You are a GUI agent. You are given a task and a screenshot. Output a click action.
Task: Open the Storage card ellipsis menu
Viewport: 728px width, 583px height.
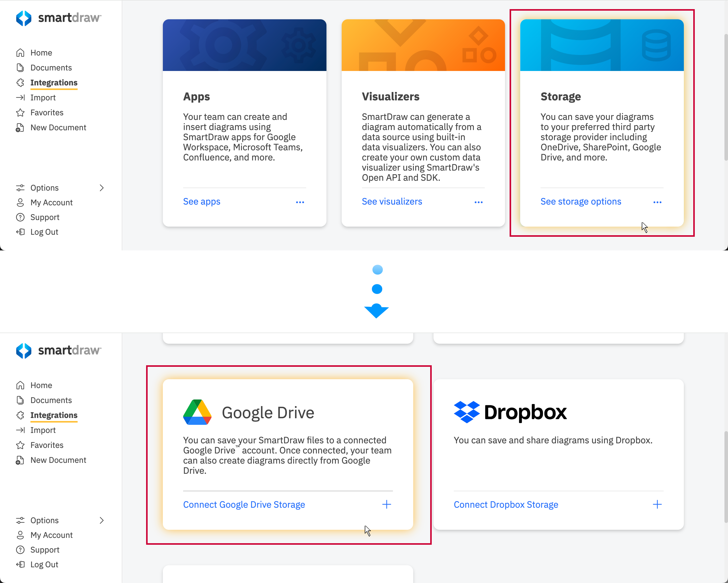[657, 202]
